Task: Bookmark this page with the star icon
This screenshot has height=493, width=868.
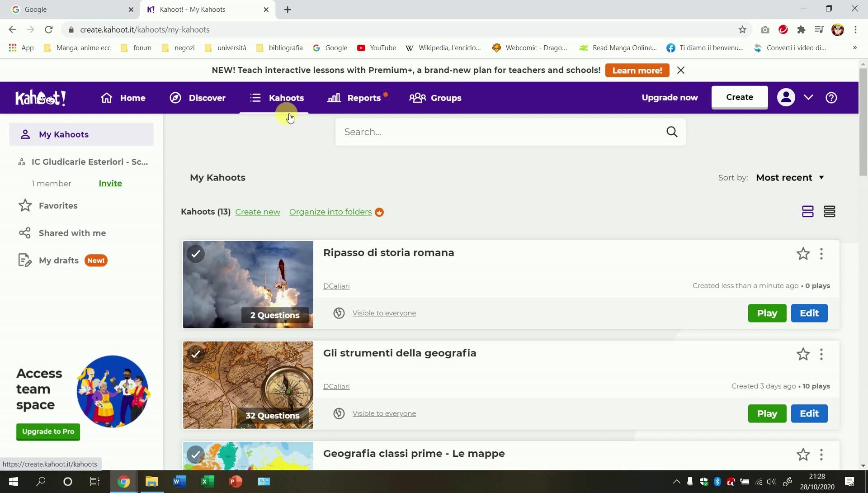Action: pyautogui.click(x=742, y=29)
